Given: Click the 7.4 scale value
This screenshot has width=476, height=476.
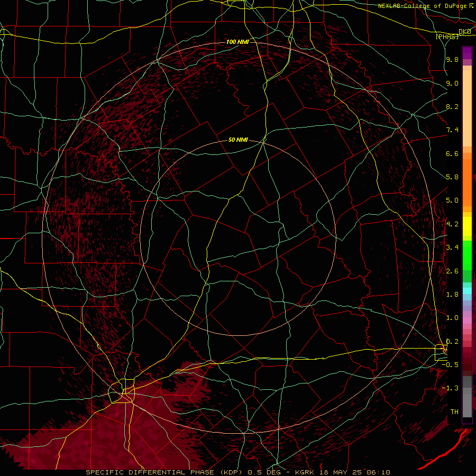Looking at the screenshot, I should [x=452, y=130].
